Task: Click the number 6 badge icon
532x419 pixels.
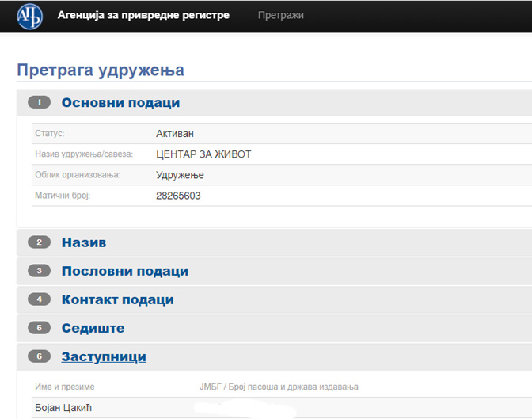Action: 39,356
